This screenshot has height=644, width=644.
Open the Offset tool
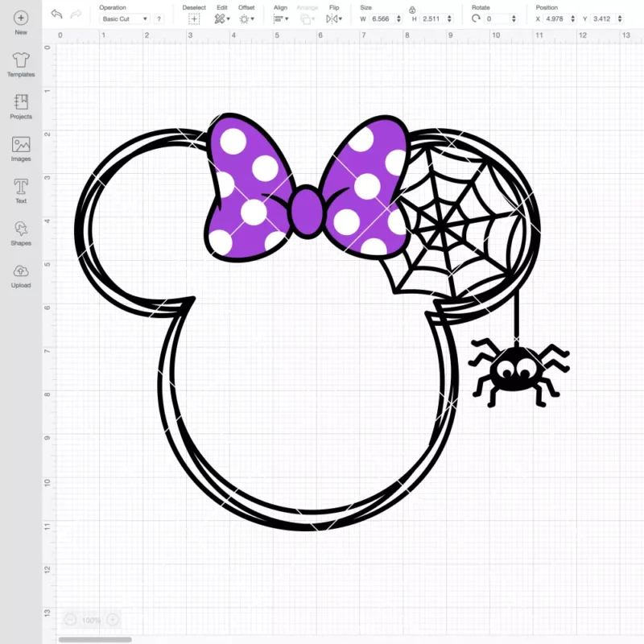click(x=246, y=19)
